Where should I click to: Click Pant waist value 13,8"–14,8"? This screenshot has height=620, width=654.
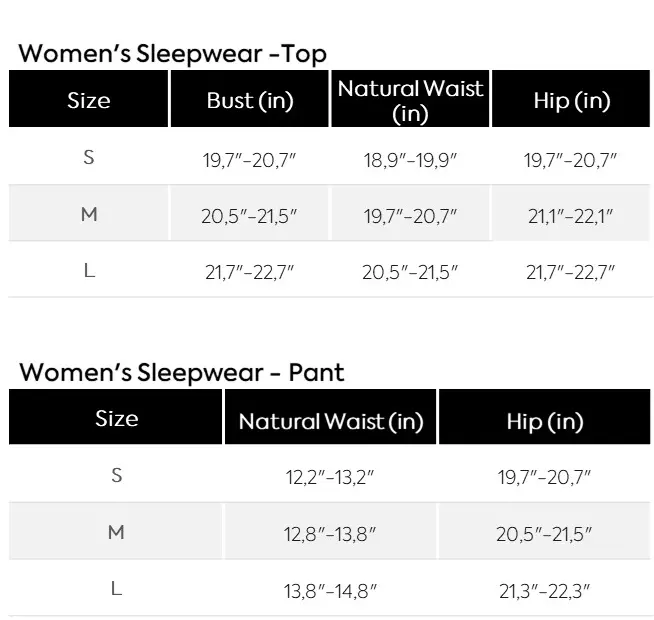[330, 591]
